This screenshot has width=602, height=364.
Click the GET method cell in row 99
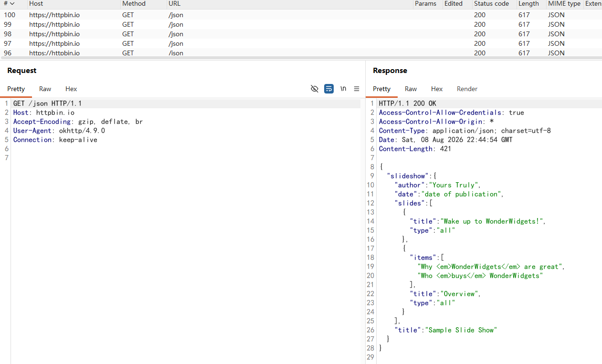(128, 24)
